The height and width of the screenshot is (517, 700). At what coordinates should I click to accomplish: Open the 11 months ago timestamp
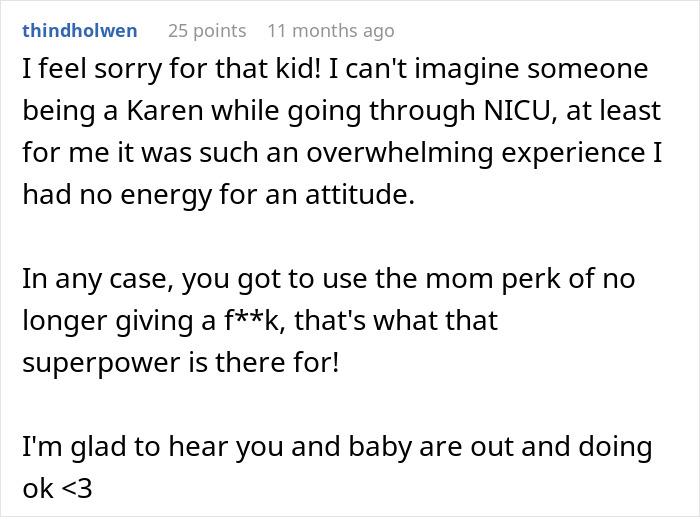click(x=331, y=31)
